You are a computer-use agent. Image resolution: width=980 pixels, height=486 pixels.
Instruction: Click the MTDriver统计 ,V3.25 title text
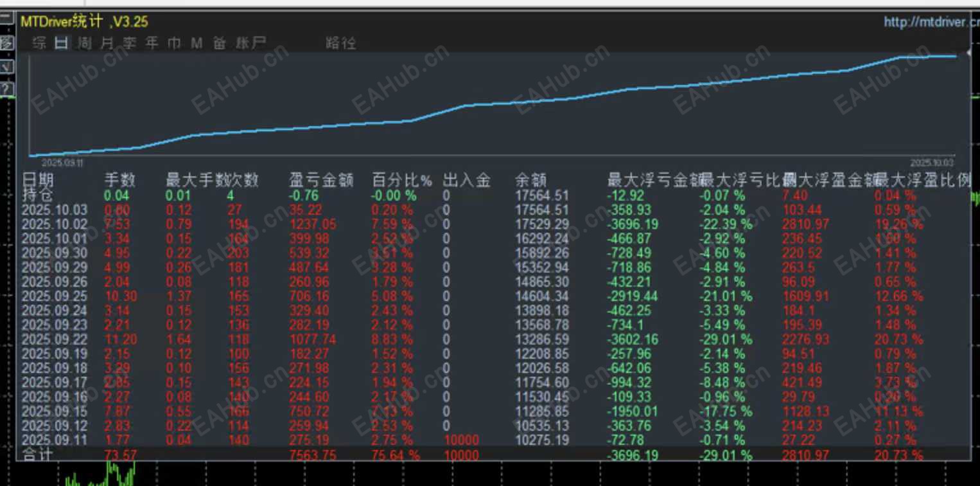pyautogui.click(x=84, y=22)
